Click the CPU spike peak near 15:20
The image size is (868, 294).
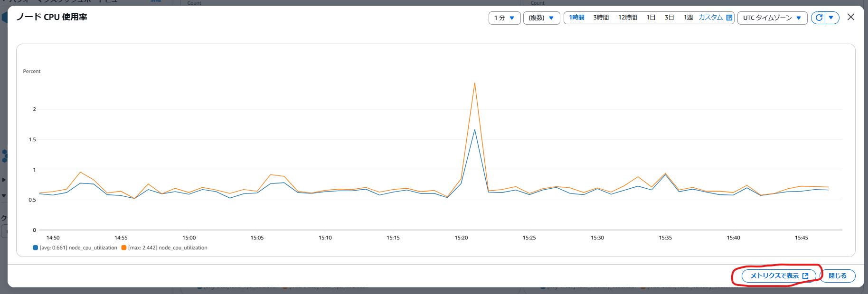coord(474,83)
